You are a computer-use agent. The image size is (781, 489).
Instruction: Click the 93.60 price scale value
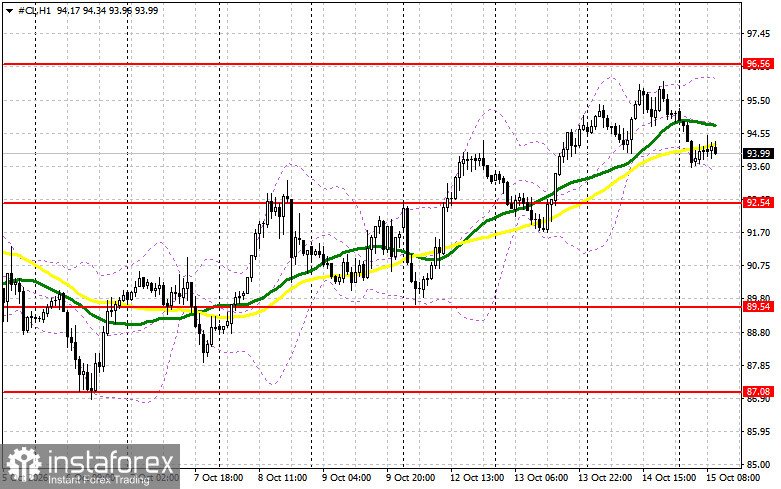[x=758, y=166]
